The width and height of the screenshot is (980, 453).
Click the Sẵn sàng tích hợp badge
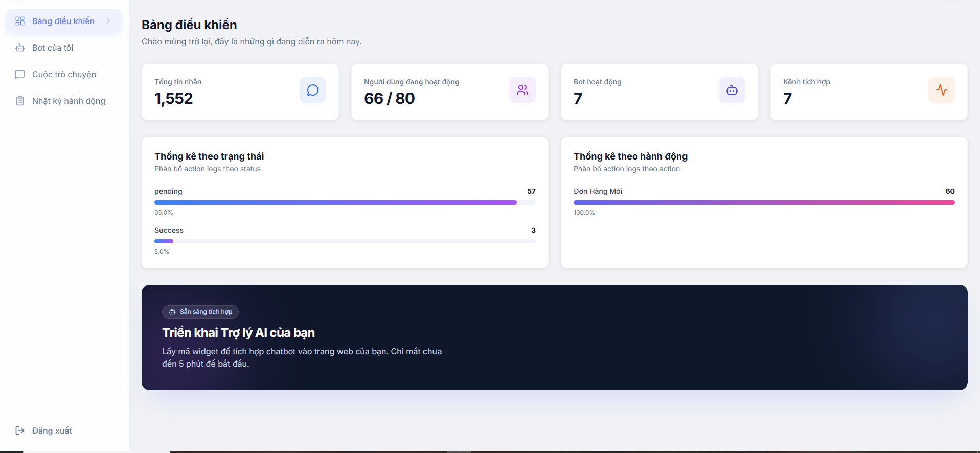[200, 312]
